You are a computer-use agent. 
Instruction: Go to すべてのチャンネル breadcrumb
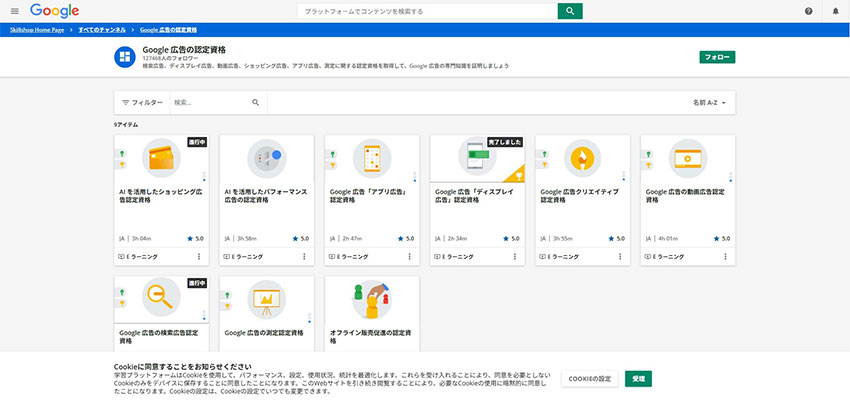pyautogui.click(x=102, y=30)
